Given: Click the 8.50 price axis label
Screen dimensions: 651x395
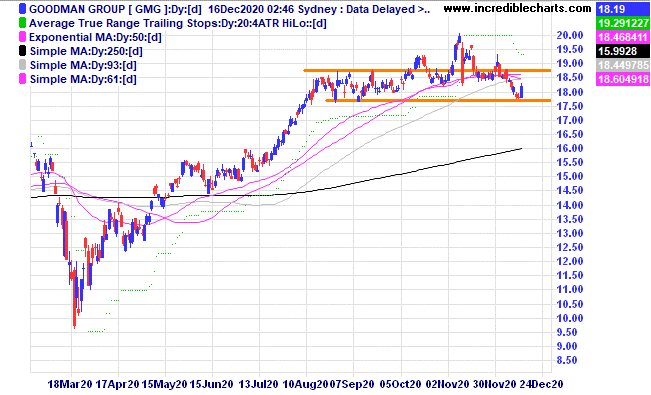Looking at the screenshot, I should pyautogui.click(x=567, y=361).
